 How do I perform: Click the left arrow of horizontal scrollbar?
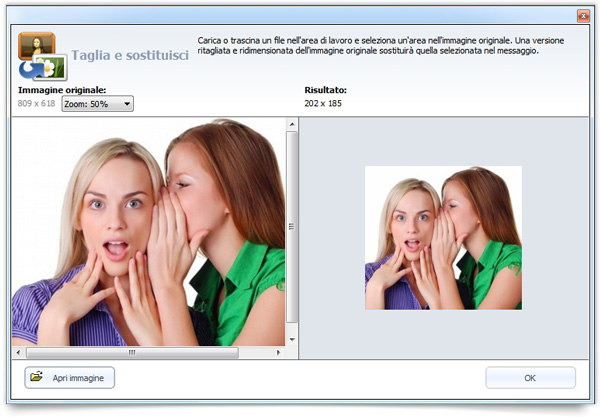(17, 353)
